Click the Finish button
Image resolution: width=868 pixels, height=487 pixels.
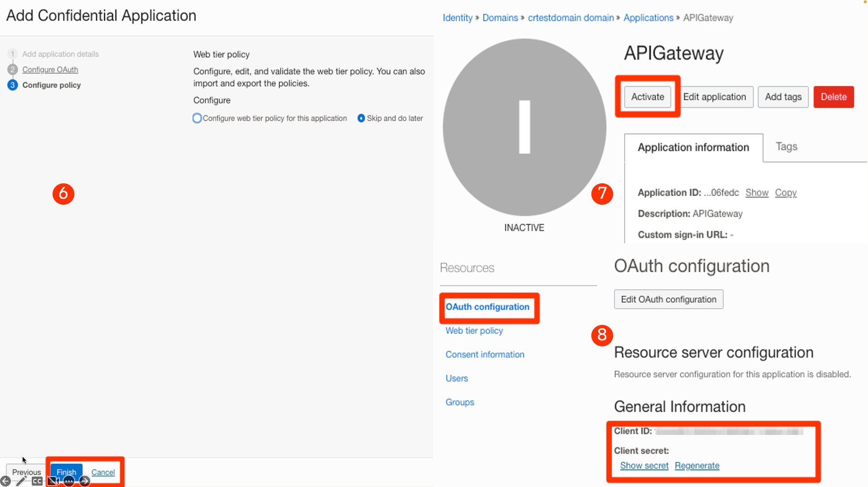pos(66,472)
